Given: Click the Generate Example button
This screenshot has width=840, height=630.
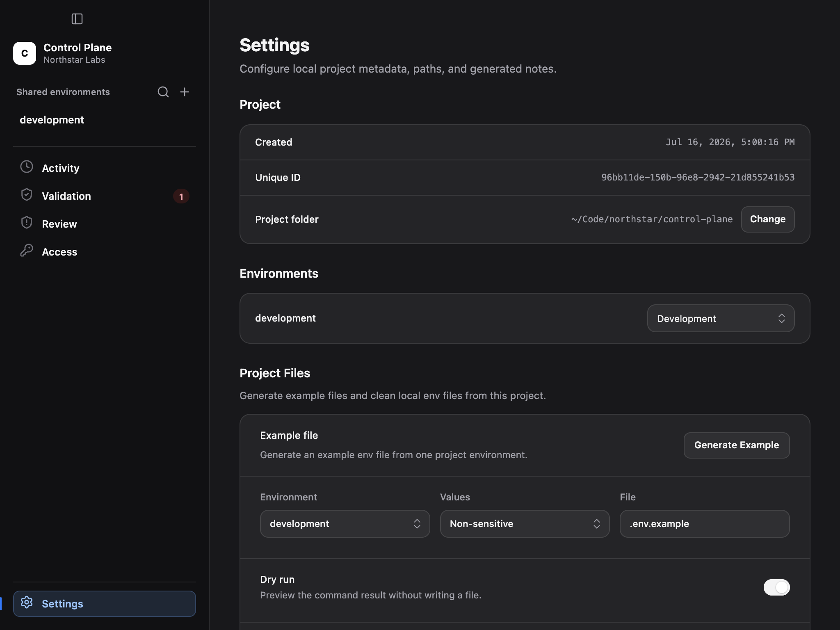Looking at the screenshot, I should pos(737,445).
